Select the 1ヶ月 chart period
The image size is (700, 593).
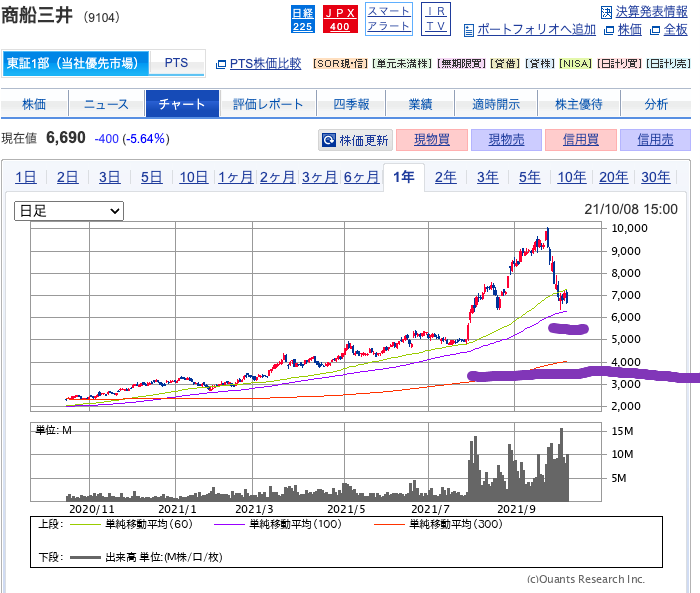pyautogui.click(x=235, y=177)
